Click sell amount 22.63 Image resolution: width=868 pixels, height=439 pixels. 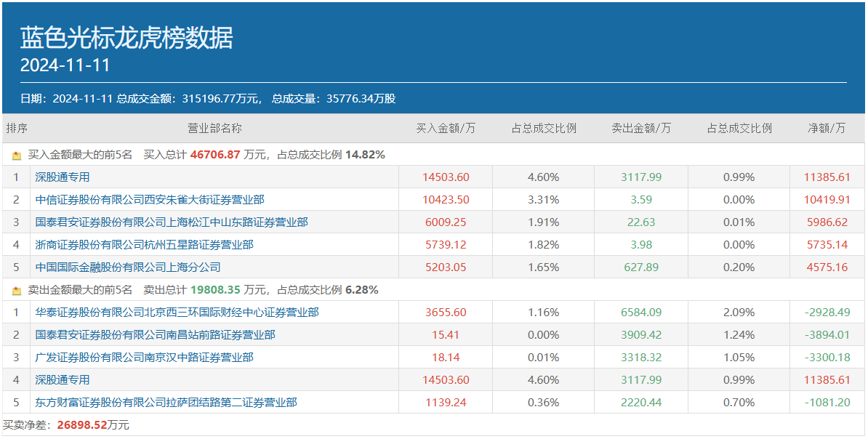click(641, 222)
